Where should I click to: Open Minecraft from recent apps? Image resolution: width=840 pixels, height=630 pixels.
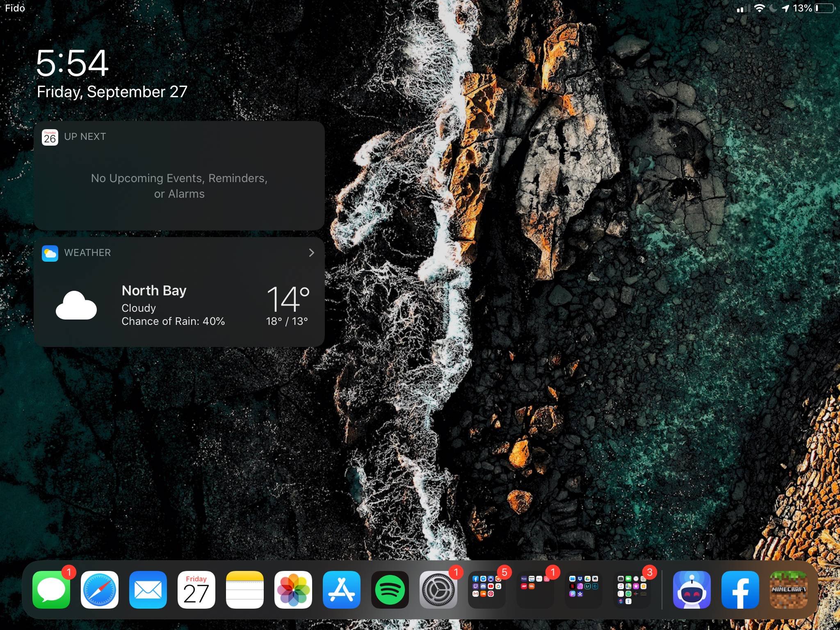coord(789,590)
